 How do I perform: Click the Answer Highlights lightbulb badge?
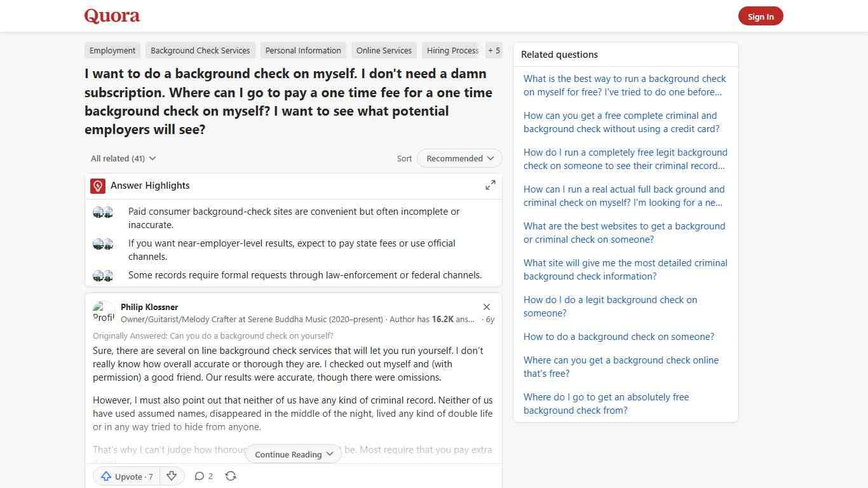(x=97, y=186)
